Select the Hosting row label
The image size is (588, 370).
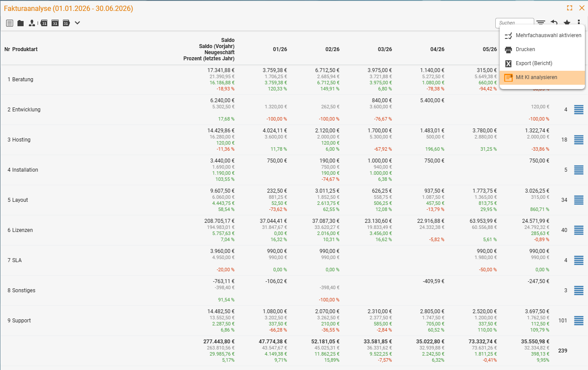tap(21, 140)
